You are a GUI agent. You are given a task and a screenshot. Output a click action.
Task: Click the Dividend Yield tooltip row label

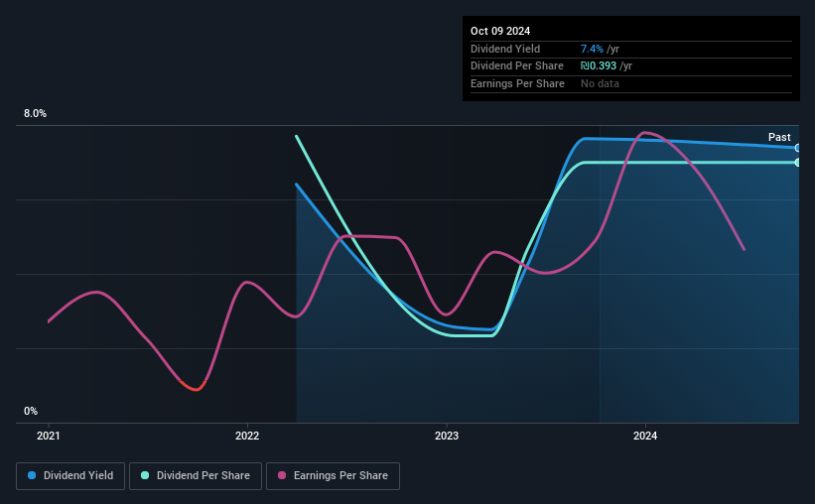[505, 49]
